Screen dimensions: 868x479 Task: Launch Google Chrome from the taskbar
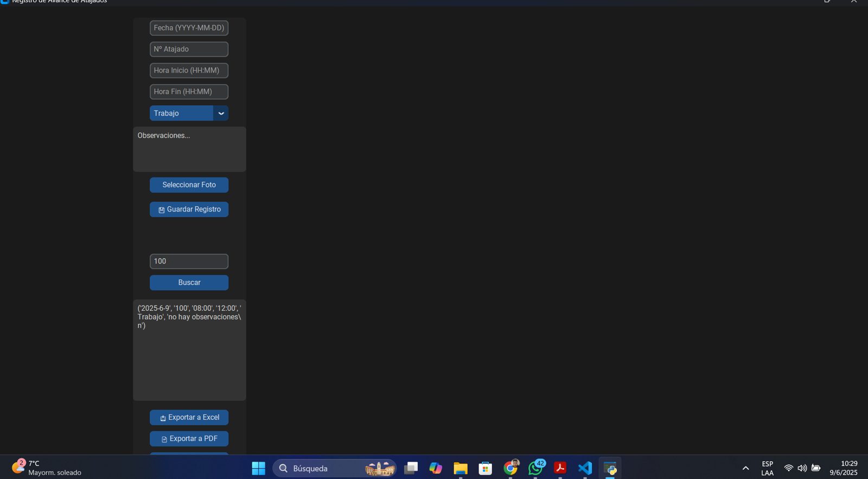pyautogui.click(x=510, y=468)
